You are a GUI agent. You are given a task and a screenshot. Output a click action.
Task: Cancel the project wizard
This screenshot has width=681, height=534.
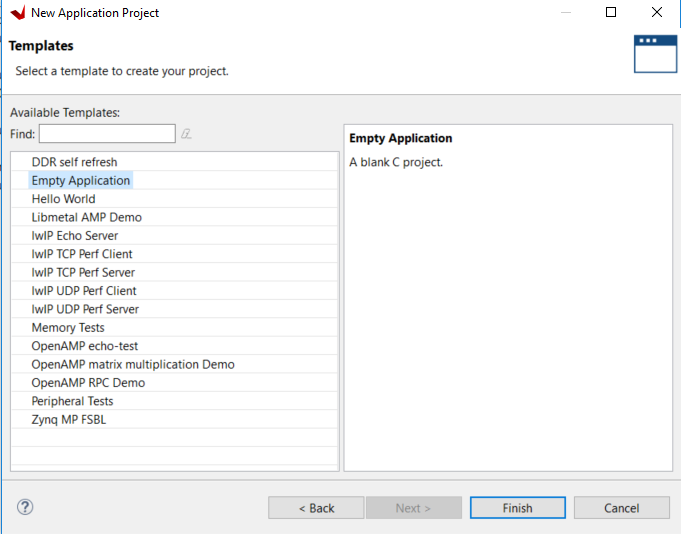[x=621, y=508]
